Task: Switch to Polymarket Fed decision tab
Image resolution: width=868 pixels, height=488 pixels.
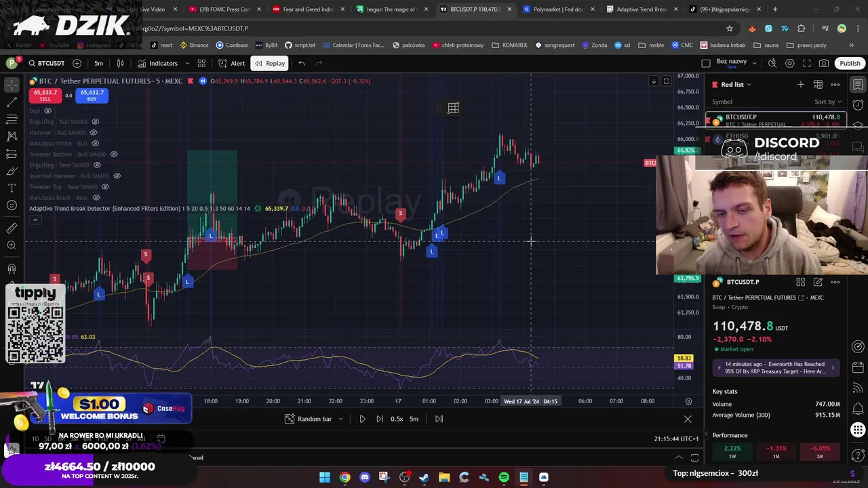Action: click(558, 9)
